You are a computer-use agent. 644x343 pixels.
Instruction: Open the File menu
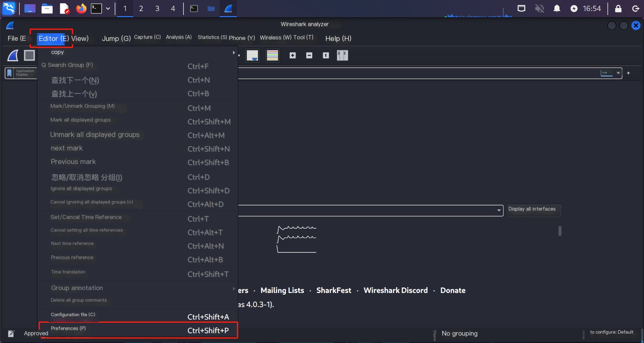17,38
